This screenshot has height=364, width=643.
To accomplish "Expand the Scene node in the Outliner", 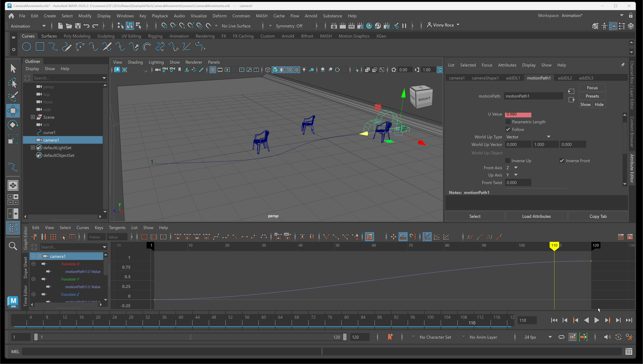I will point(33,117).
